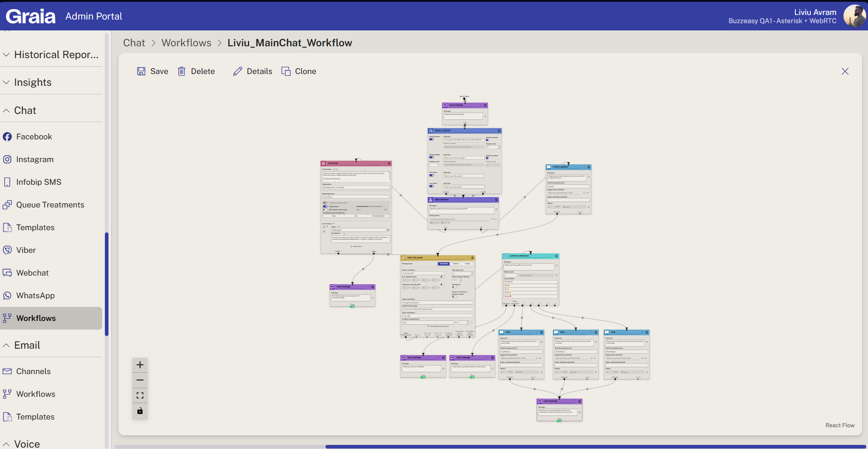This screenshot has height=449, width=868.
Task: Open workflow Details with pencil icon
Action: (x=237, y=71)
